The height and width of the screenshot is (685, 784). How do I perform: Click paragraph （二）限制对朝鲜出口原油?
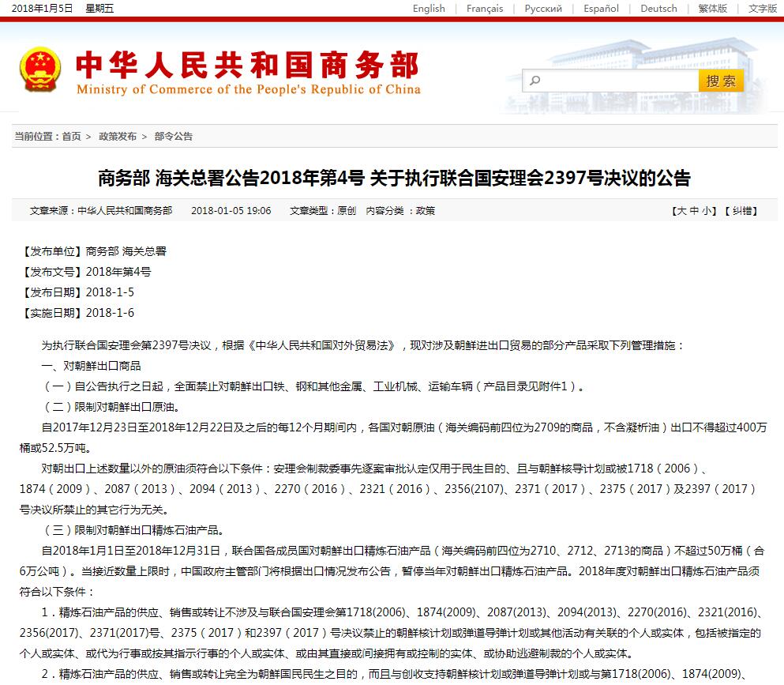point(111,407)
